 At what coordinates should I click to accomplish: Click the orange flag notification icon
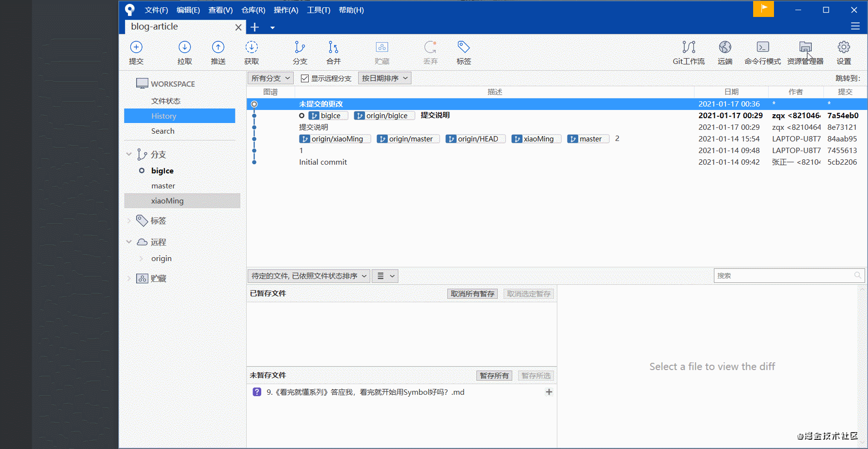coord(763,9)
